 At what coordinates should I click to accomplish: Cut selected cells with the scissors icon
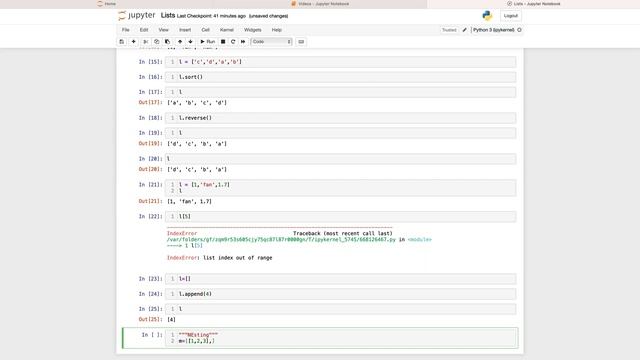click(x=146, y=42)
